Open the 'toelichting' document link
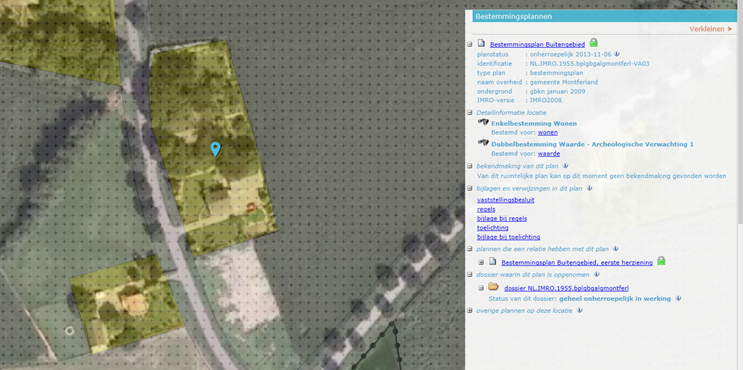Viewport: 743px width, 370px height. (492, 228)
